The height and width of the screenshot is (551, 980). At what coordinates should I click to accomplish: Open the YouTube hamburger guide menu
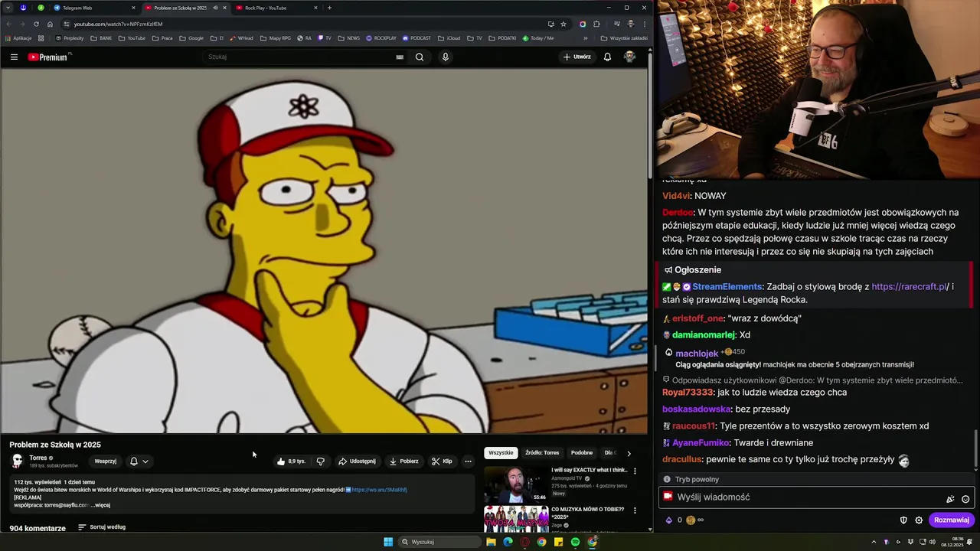click(14, 57)
